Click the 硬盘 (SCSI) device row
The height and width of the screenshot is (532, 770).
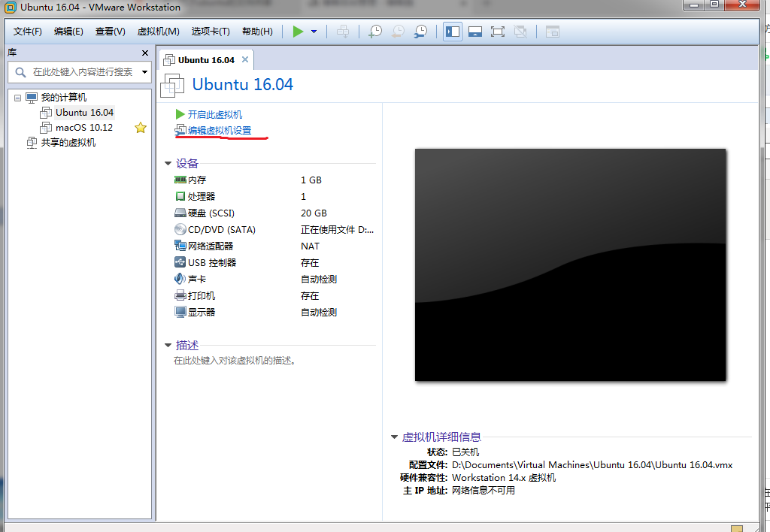point(274,213)
